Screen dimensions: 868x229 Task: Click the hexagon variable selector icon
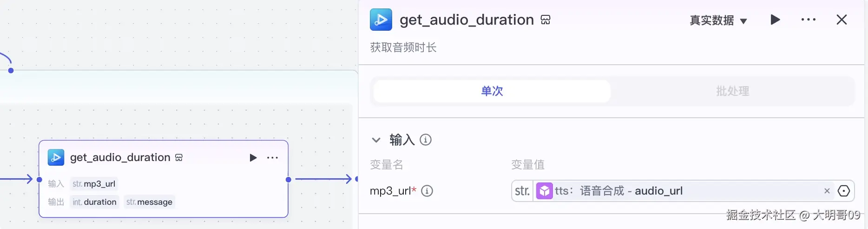pyautogui.click(x=843, y=191)
